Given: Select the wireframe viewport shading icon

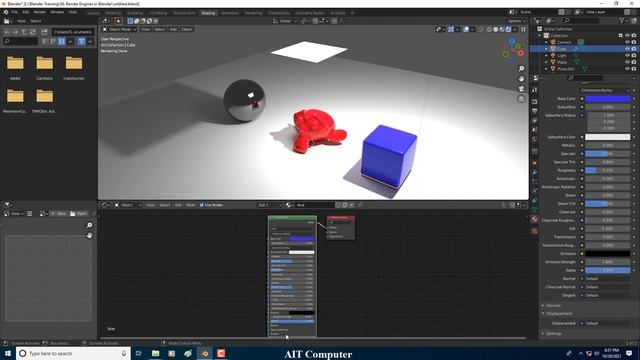Looking at the screenshot, I should (x=489, y=29).
